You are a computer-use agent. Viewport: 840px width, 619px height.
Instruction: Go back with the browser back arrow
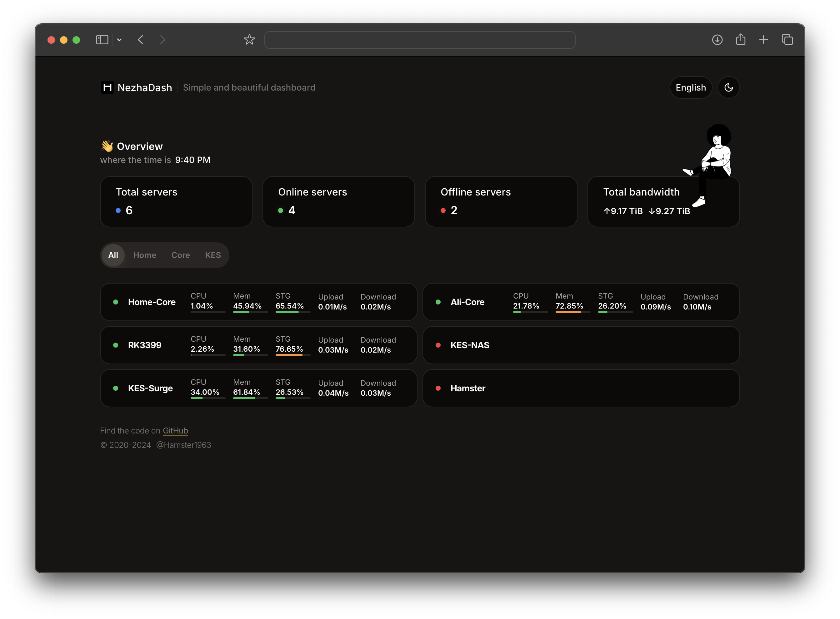[x=141, y=40]
